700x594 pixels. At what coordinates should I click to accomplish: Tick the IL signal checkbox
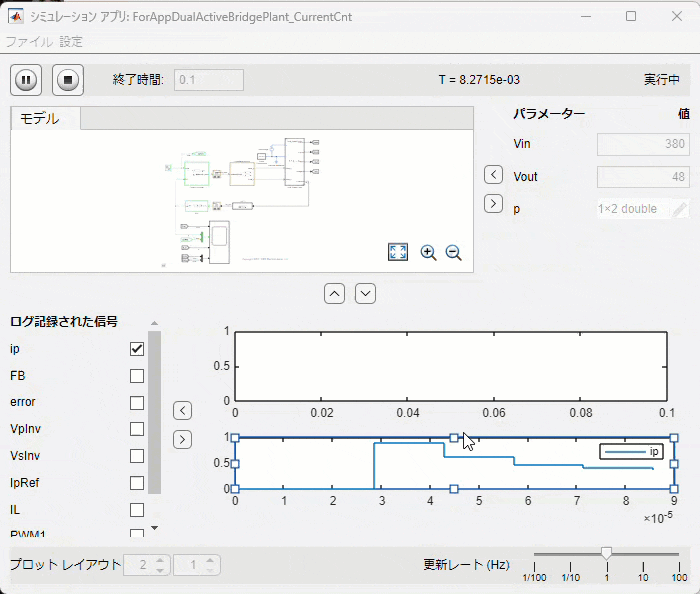pyautogui.click(x=137, y=510)
